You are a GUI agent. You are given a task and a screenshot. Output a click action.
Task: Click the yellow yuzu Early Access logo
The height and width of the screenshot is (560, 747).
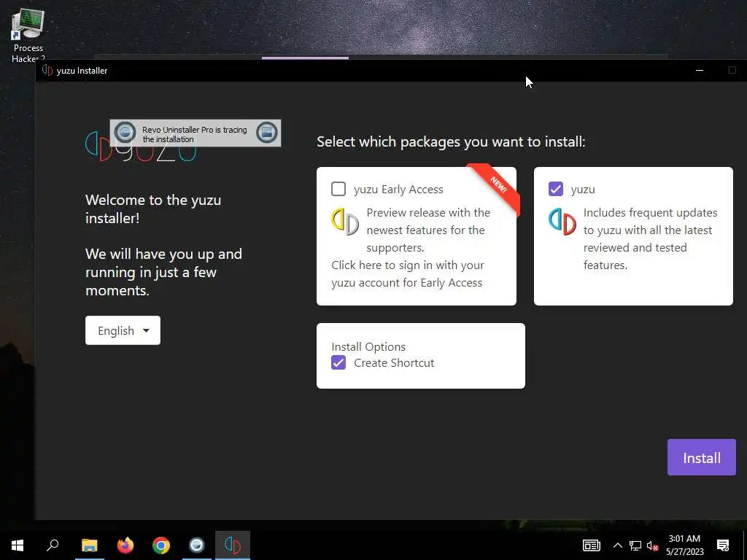tap(345, 222)
